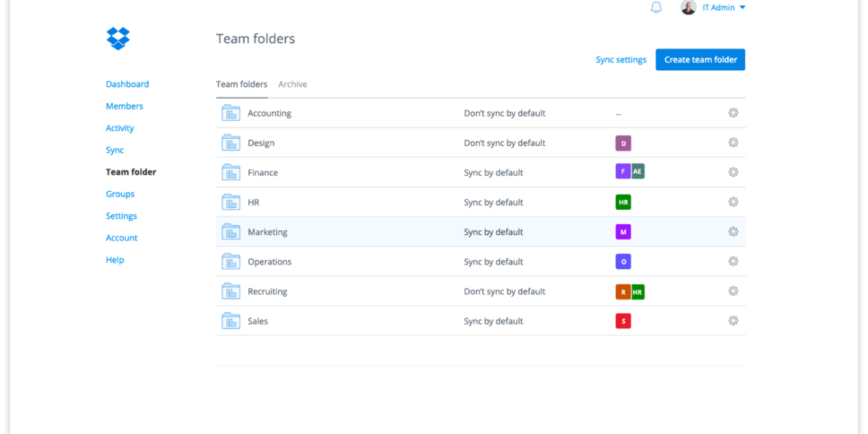868x434 pixels.
Task: Click the green HR badge on HR row
Action: click(x=623, y=202)
